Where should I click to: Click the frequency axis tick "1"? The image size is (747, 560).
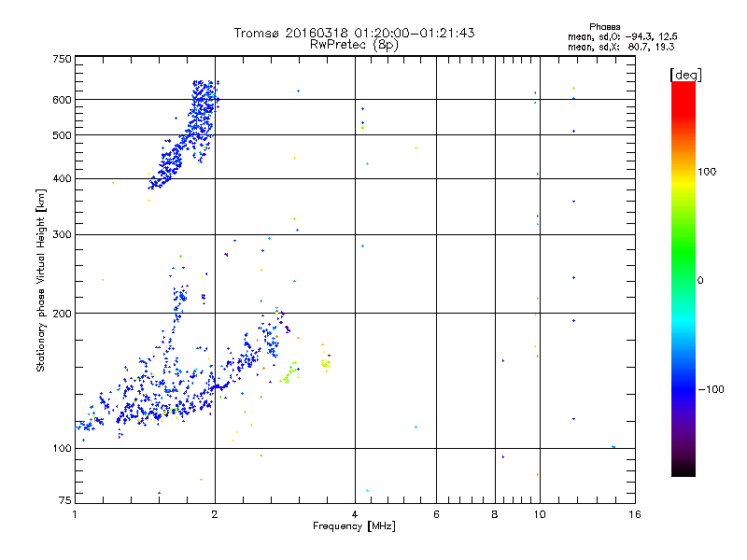(75, 514)
